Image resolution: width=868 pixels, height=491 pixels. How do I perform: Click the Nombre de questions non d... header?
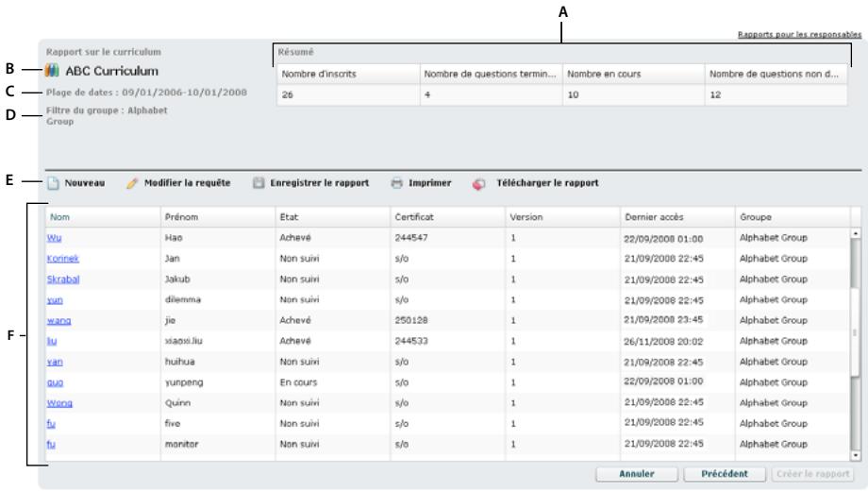(x=776, y=74)
